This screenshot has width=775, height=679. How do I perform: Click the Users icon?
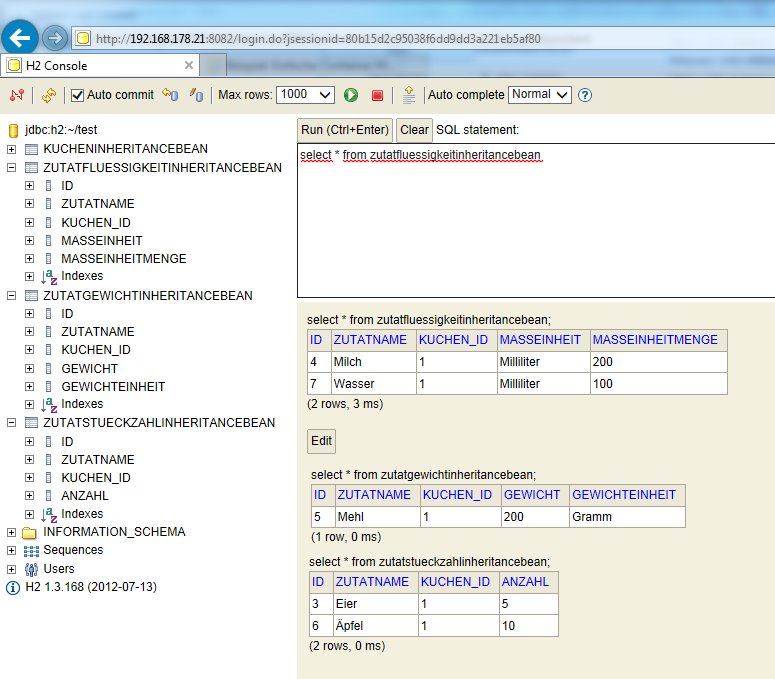31,570
